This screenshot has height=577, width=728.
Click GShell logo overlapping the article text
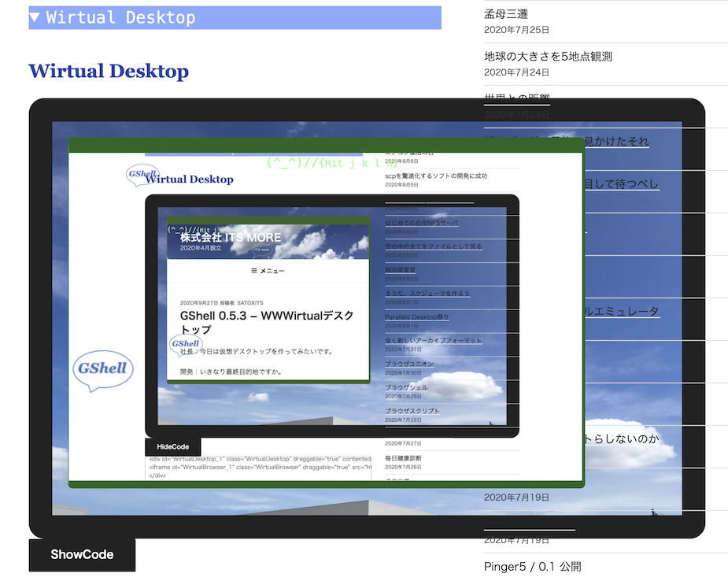coord(185,344)
